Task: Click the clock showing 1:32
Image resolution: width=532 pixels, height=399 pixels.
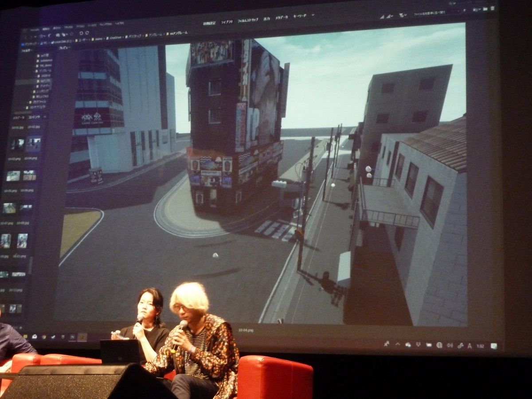Action: pyautogui.click(x=480, y=346)
